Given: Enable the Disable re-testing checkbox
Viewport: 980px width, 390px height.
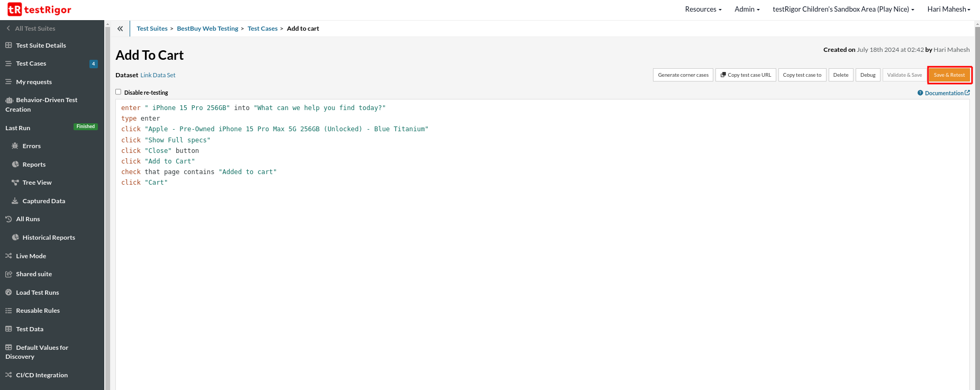Looking at the screenshot, I should click(119, 92).
